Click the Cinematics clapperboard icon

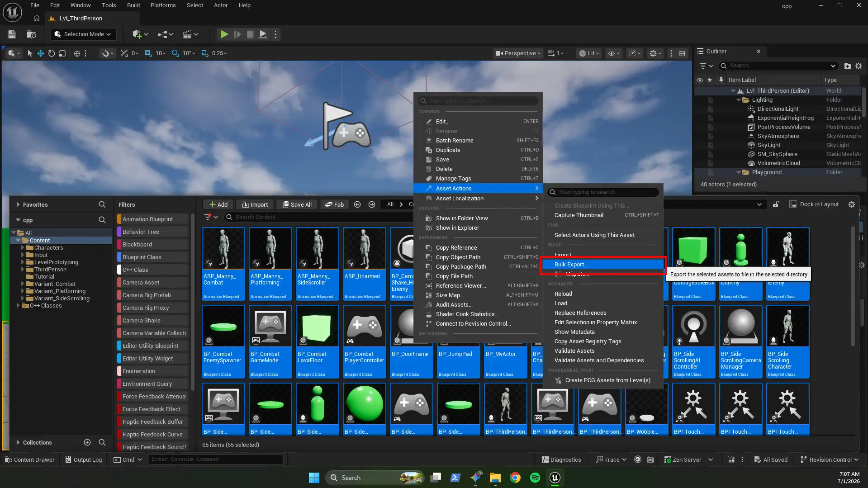(x=190, y=34)
